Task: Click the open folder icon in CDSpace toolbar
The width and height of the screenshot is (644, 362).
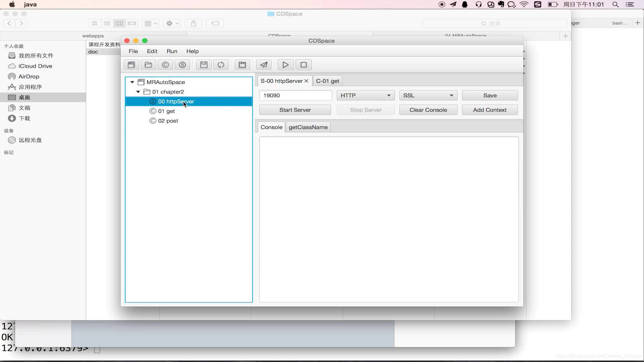Action: coord(148,65)
